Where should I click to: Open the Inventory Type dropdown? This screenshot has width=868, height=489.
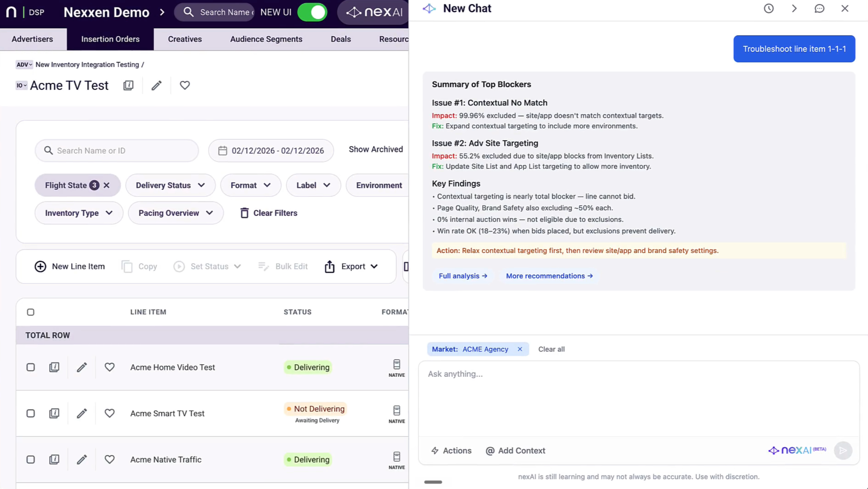pyautogui.click(x=79, y=213)
